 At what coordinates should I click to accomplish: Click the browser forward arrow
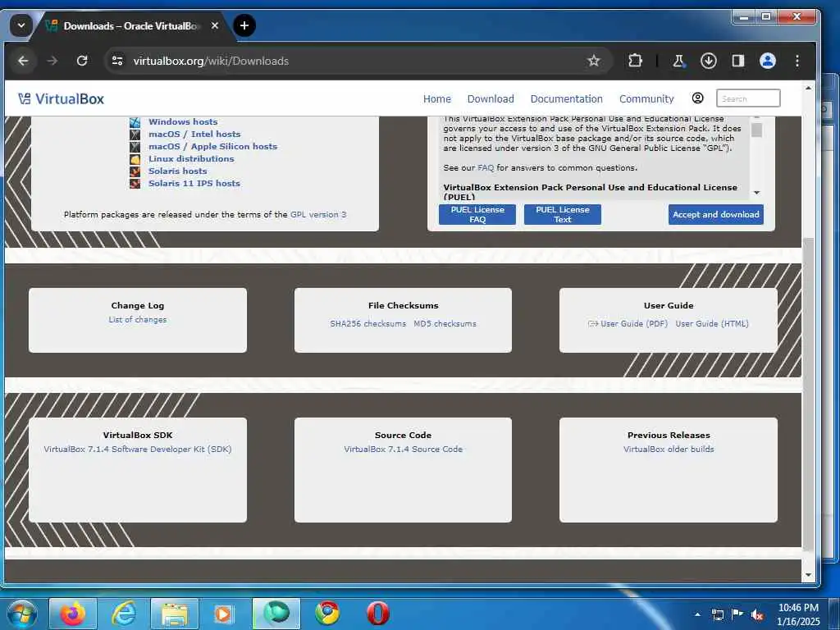point(52,61)
